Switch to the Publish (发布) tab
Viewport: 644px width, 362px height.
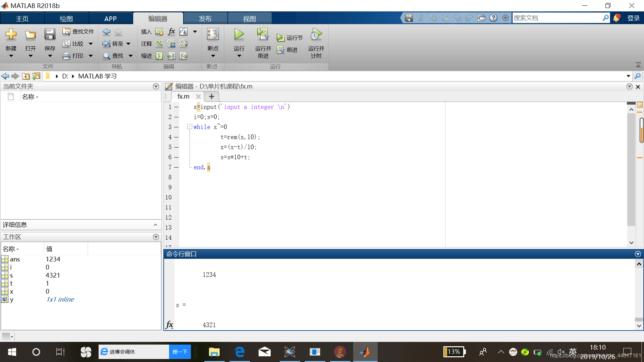click(x=205, y=19)
